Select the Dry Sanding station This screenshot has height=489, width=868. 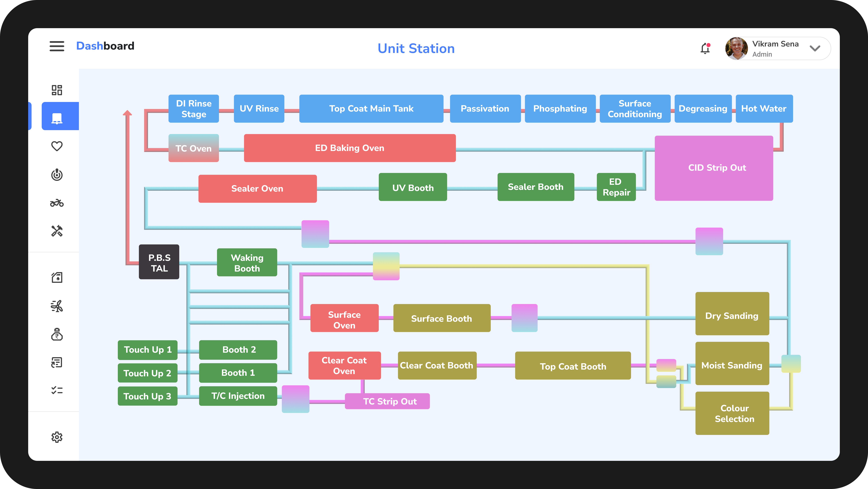pos(732,314)
